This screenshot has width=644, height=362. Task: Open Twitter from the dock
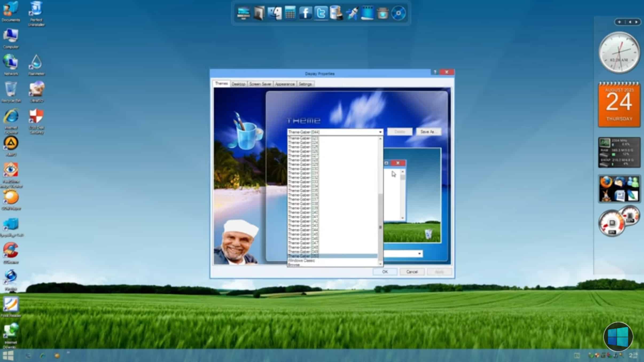[x=321, y=13]
